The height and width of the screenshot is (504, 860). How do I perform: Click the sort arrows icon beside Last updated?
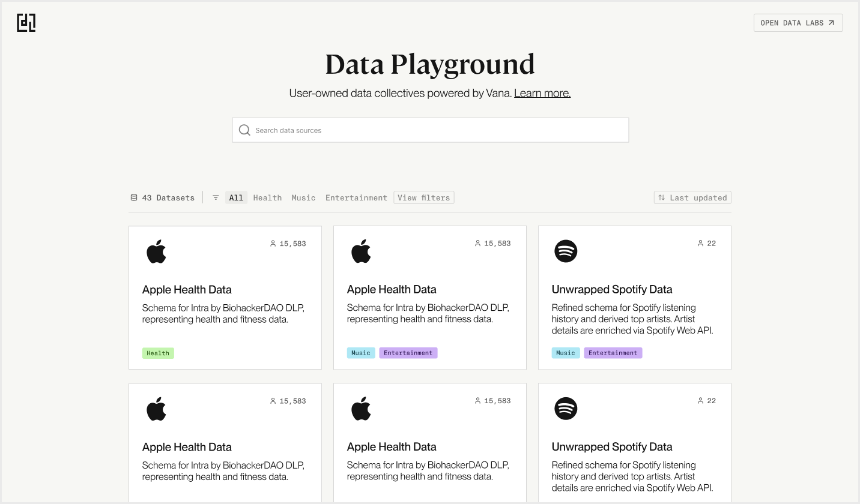tap(662, 197)
